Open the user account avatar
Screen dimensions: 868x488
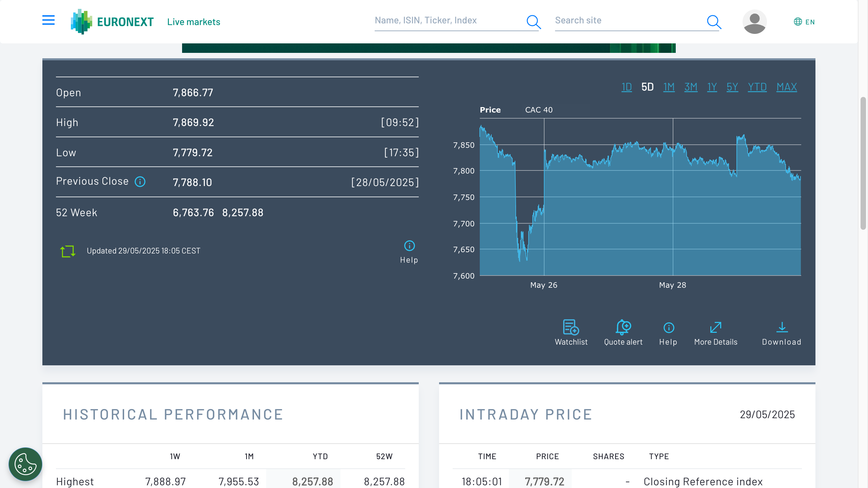pos(754,22)
